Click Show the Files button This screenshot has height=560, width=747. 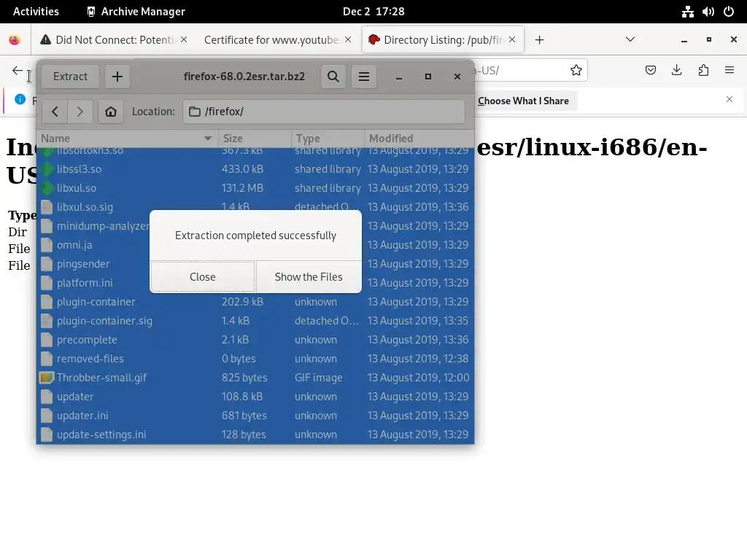tap(309, 276)
